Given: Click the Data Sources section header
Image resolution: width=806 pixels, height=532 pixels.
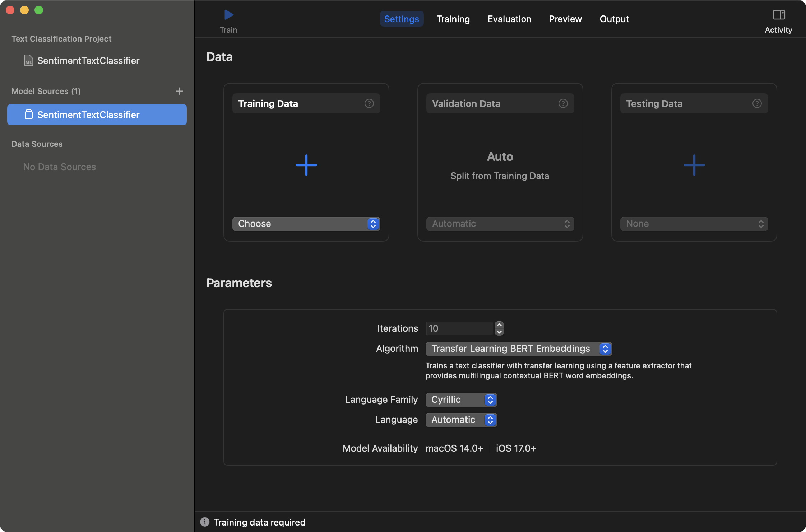Looking at the screenshot, I should pyautogui.click(x=37, y=144).
